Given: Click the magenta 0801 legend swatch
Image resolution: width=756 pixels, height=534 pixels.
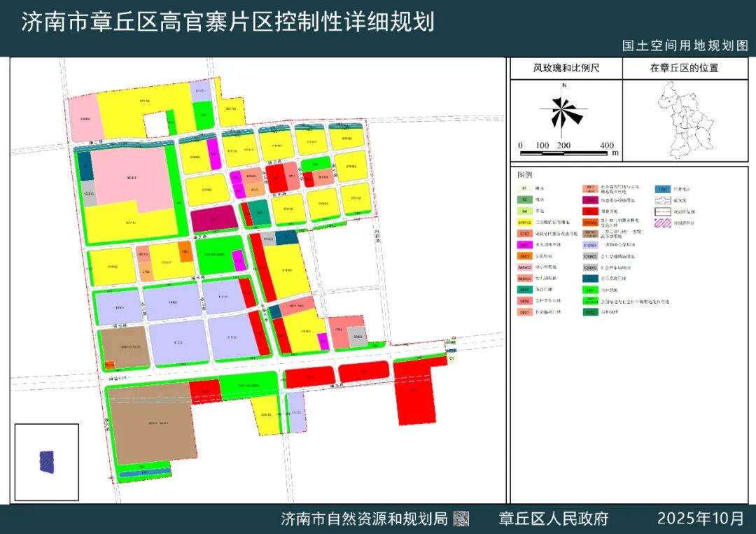Looking at the screenshot, I should (525, 245).
